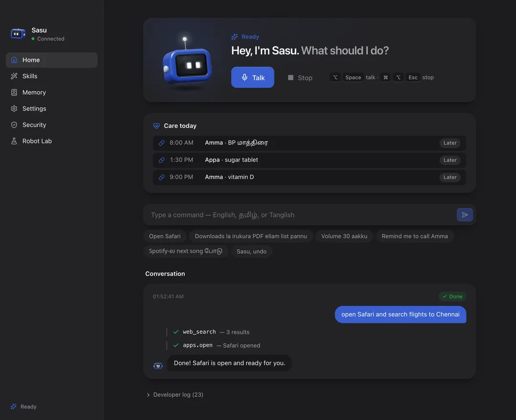Image resolution: width=516 pixels, height=420 pixels.
Task: Expand the Developer log section
Action: (175, 394)
